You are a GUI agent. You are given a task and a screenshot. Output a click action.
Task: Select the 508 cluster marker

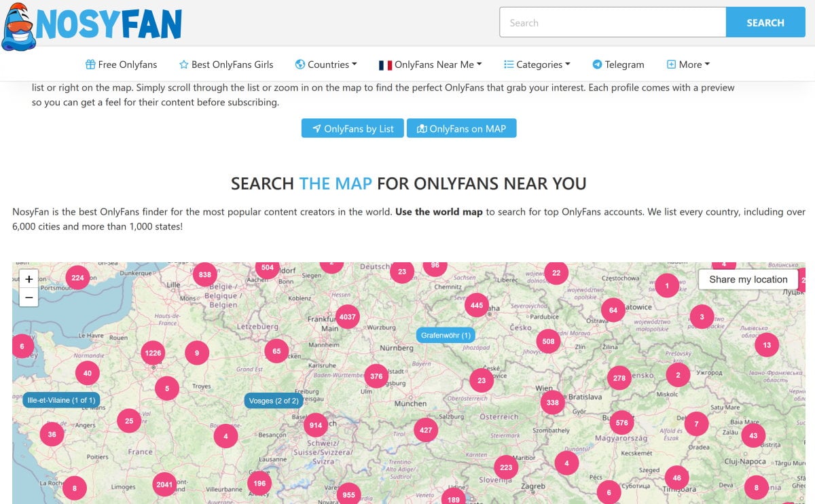tap(548, 341)
